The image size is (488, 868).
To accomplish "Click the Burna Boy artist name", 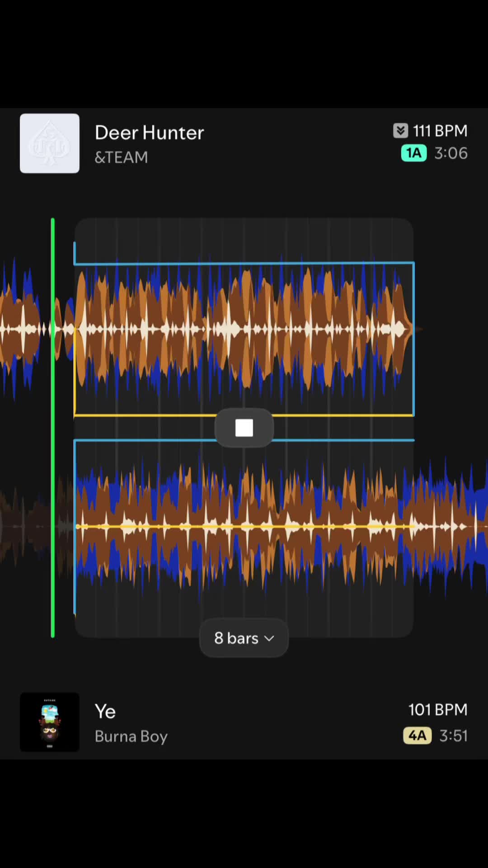I will pyautogui.click(x=131, y=736).
